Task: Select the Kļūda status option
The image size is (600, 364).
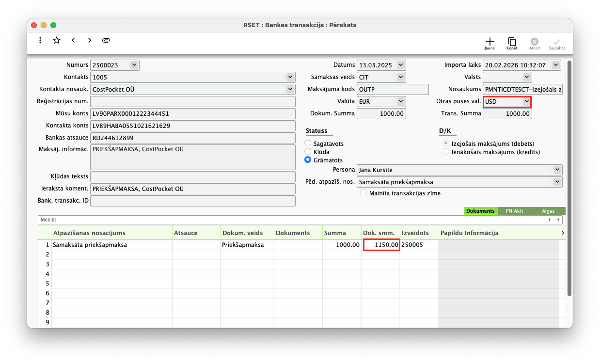Action: pos(308,152)
